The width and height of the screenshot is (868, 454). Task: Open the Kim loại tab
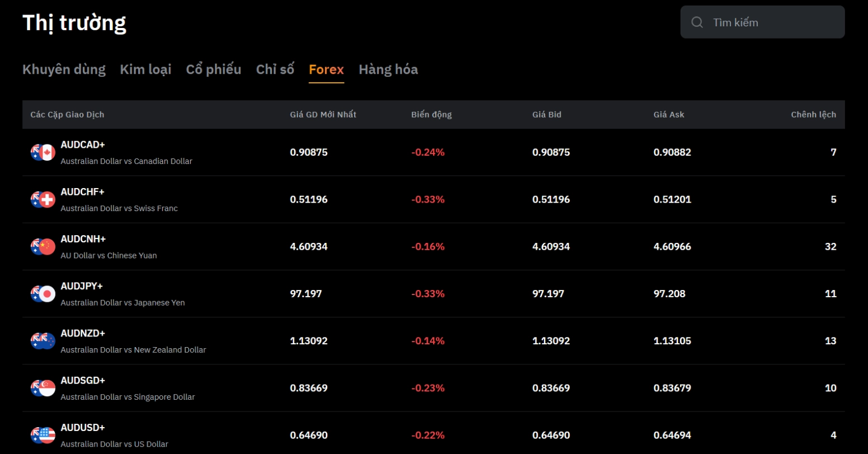(x=146, y=69)
